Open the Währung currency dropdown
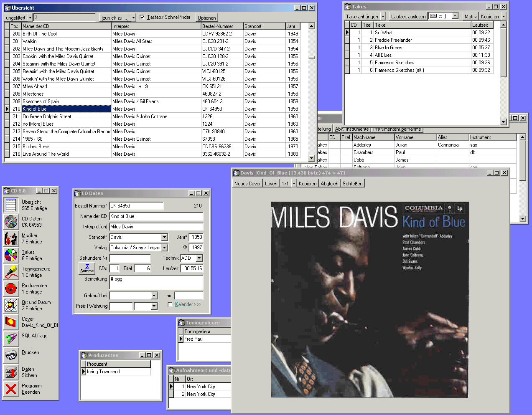The height and width of the screenshot is (415, 532). pyautogui.click(x=154, y=306)
